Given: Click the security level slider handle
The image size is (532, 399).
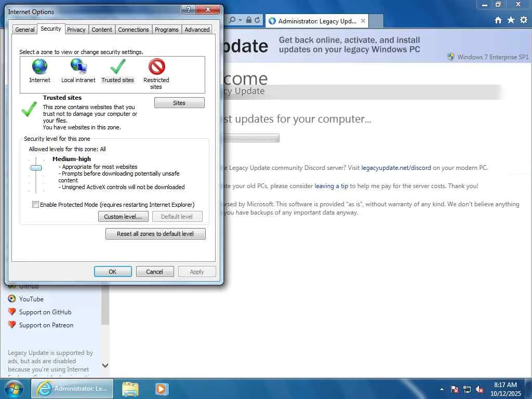Looking at the screenshot, I should click(36, 168).
